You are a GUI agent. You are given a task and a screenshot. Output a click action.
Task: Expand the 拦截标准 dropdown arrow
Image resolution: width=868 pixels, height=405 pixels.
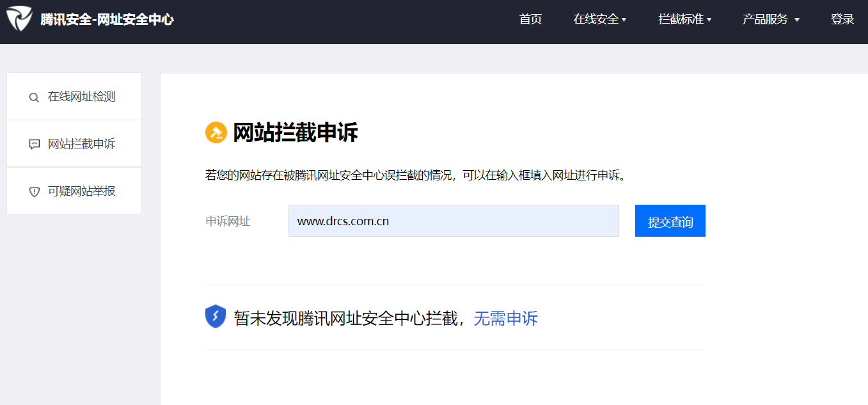point(709,20)
